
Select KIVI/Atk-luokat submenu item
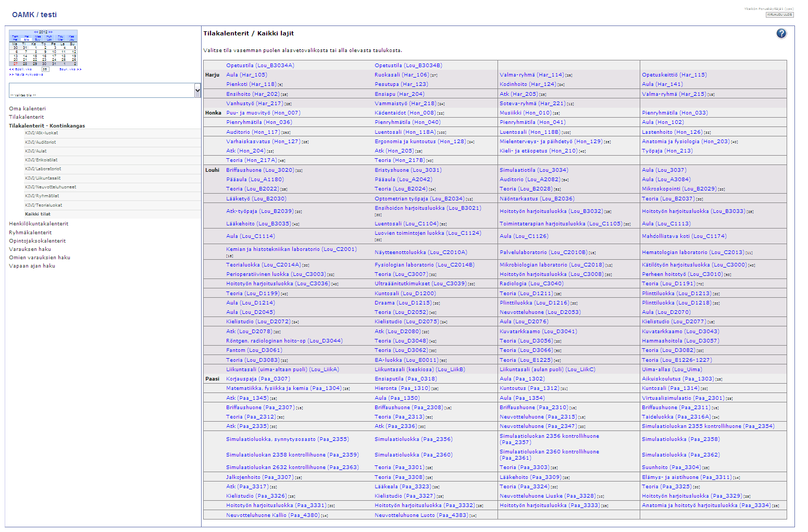(x=42, y=133)
